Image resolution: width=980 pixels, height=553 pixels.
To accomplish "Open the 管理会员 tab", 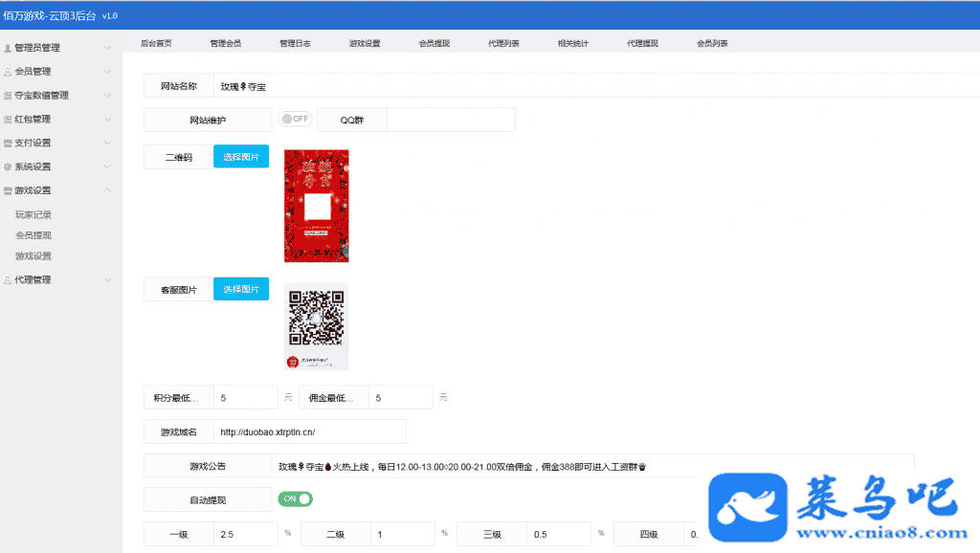I will (x=226, y=43).
